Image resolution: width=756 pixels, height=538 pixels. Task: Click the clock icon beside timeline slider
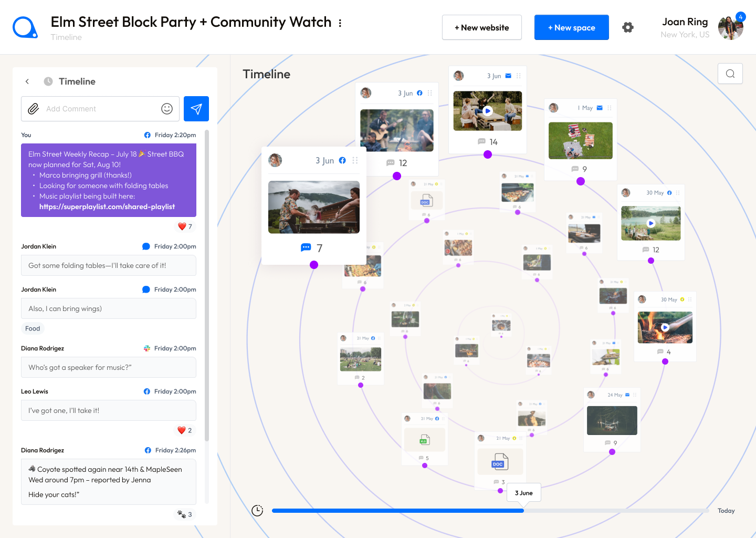pyautogui.click(x=257, y=511)
